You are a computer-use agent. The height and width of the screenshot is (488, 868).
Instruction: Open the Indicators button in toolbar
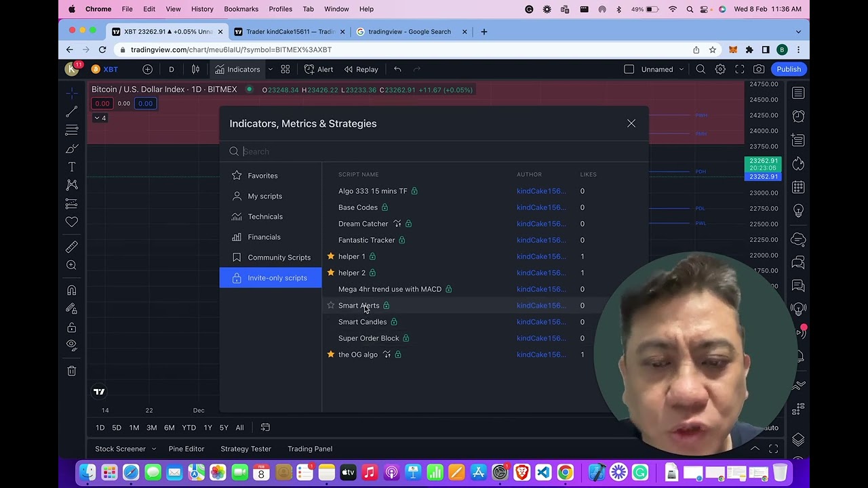click(x=237, y=69)
